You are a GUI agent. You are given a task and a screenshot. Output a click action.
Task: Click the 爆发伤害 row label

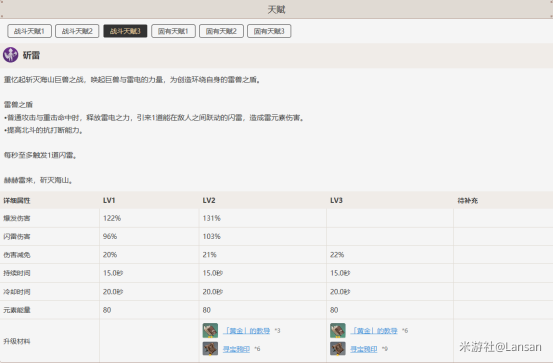coord(17,218)
